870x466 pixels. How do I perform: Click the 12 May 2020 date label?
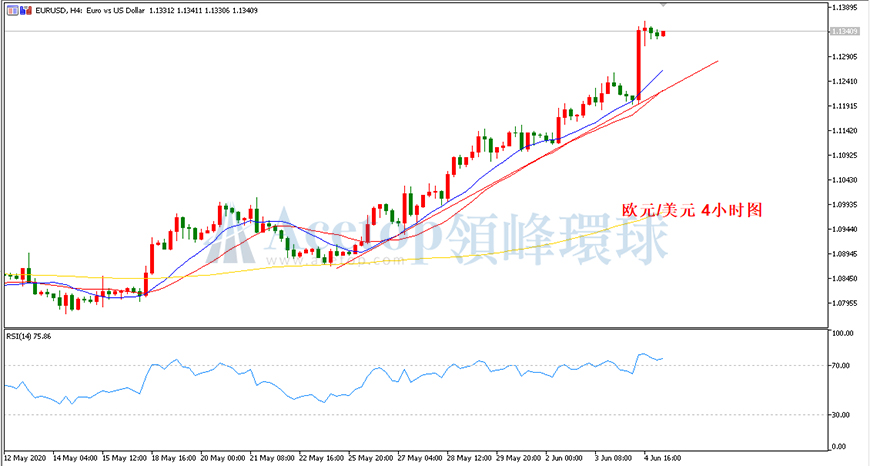(x=24, y=459)
